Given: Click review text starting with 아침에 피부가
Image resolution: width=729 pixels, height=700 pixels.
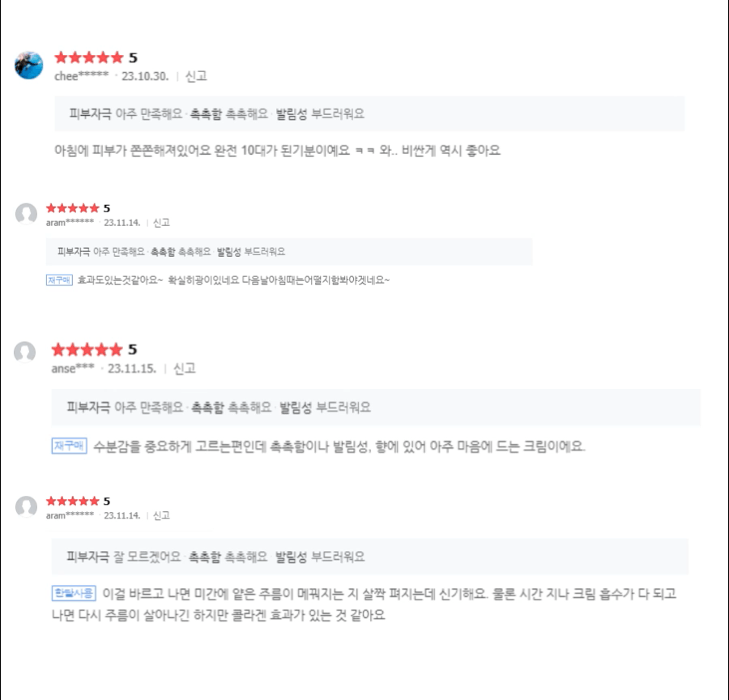Looking at the screenshot, I should tap(277, 151).
